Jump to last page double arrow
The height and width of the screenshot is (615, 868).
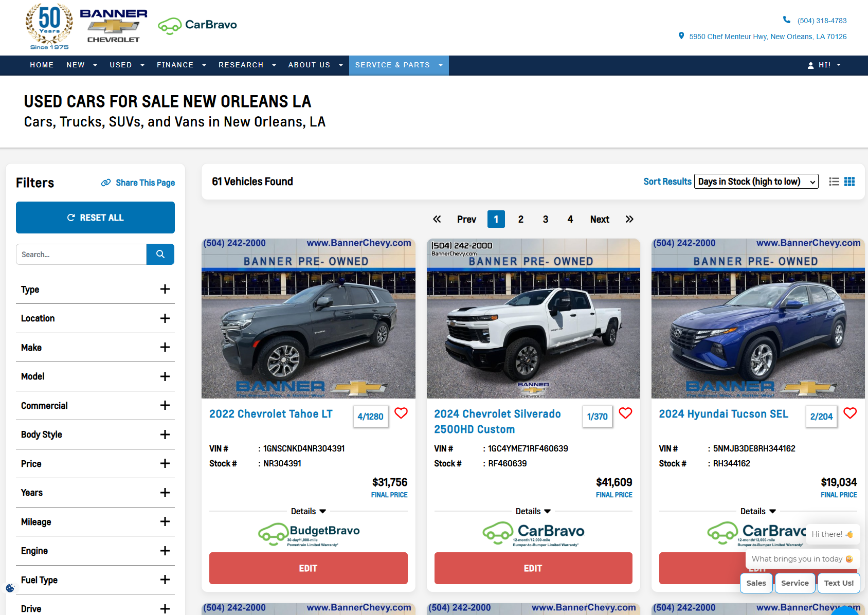[x=629, y=219]
